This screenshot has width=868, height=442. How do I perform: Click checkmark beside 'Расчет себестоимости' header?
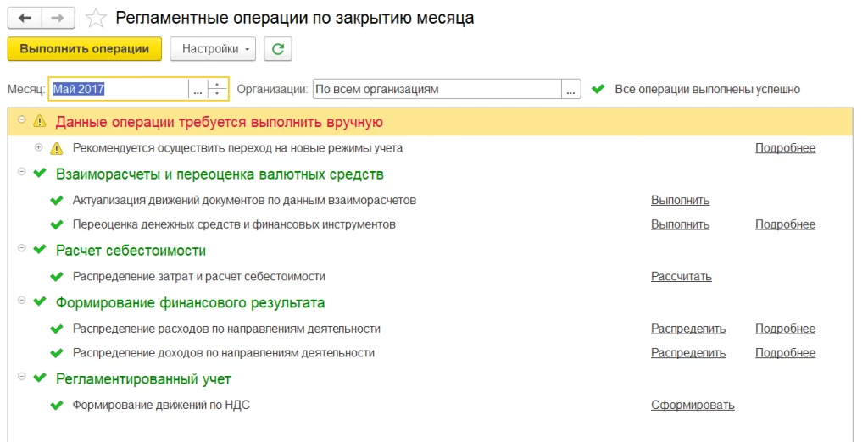pos(39,250)
